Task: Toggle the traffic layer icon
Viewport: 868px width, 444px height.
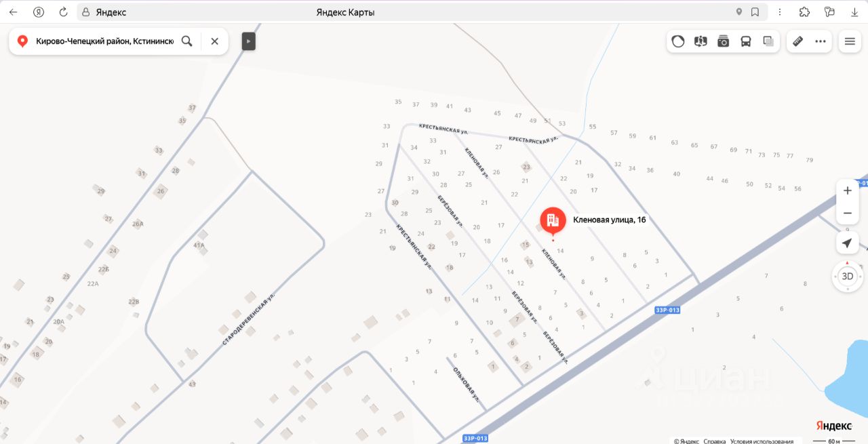Action: click(x=678, y=41)
